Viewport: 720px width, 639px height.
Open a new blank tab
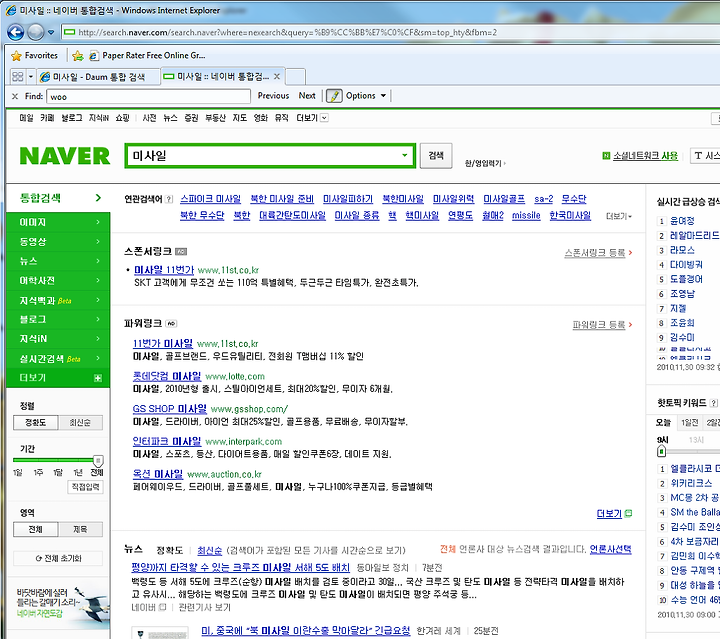click(x=295, y=76)
